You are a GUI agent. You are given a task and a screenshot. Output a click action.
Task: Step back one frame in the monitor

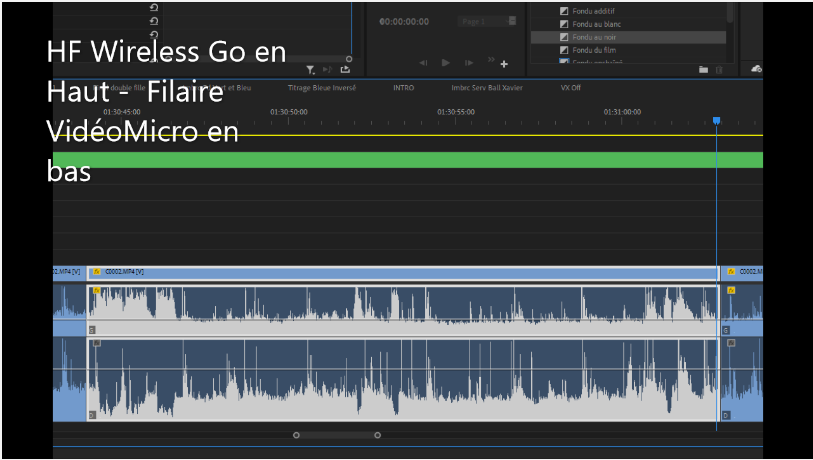[423, 63]
